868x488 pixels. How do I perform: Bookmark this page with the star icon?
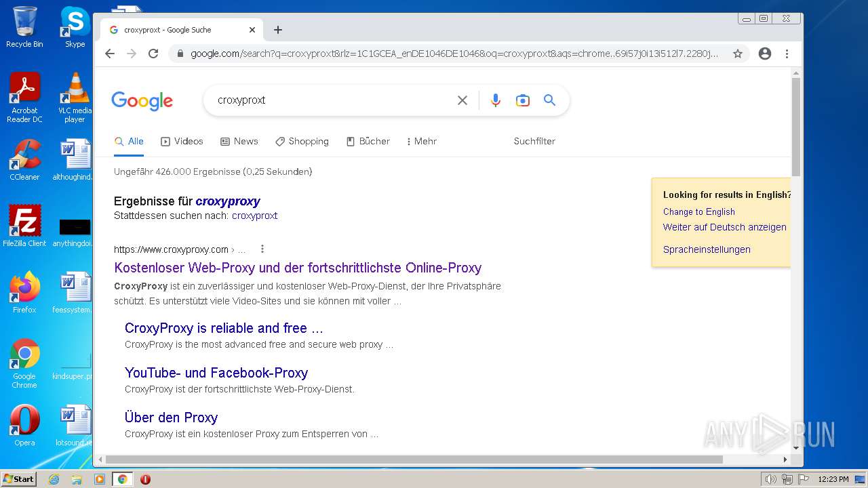coord(738,54)
